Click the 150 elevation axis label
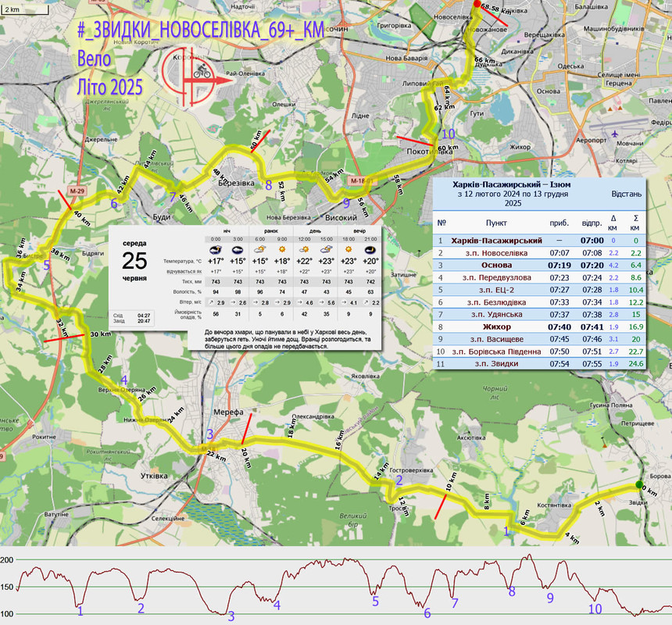 (7, 587)
